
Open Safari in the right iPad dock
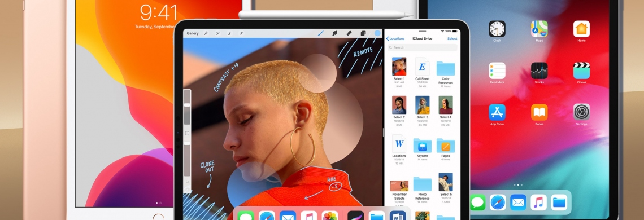coord(497,203)
